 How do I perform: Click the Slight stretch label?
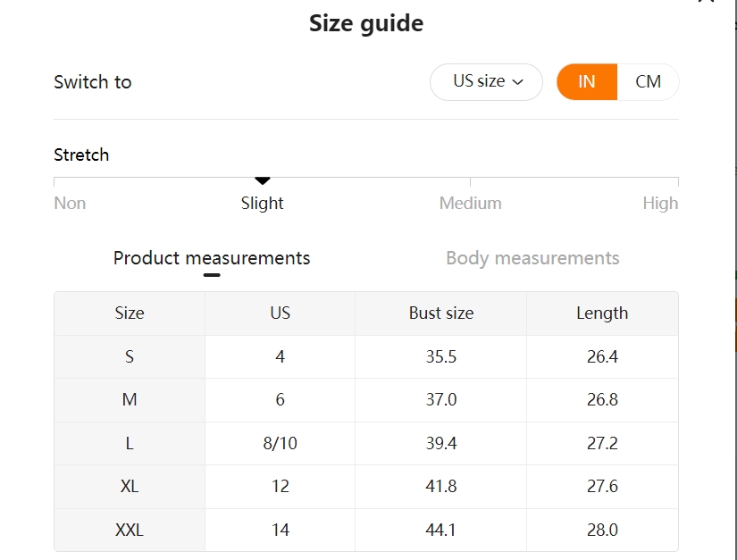pos(263,203)
